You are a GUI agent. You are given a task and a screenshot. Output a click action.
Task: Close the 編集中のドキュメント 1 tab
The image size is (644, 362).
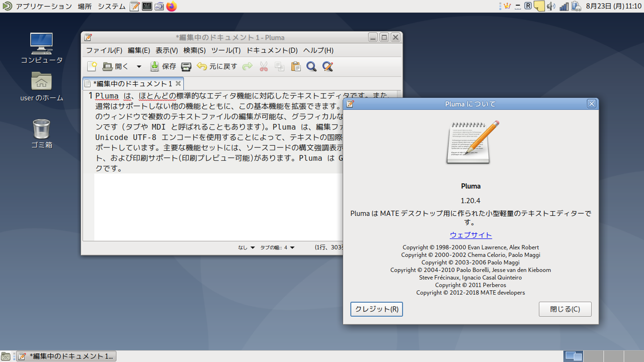(178, 83)
